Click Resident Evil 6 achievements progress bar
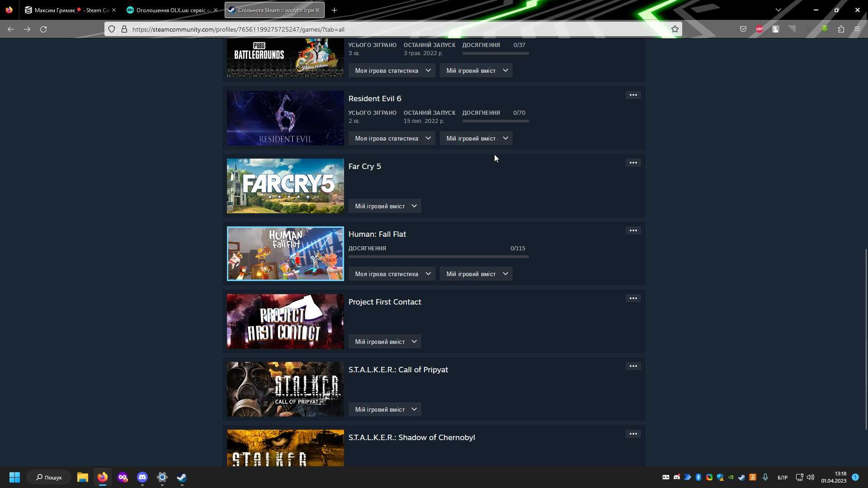 [x=495, y=121]
